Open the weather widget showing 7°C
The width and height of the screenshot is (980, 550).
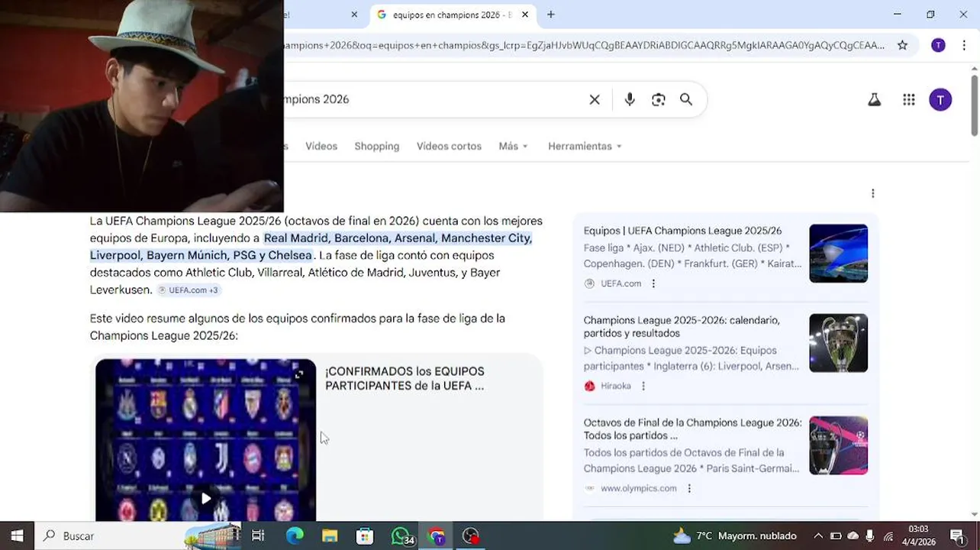(734, 535)
